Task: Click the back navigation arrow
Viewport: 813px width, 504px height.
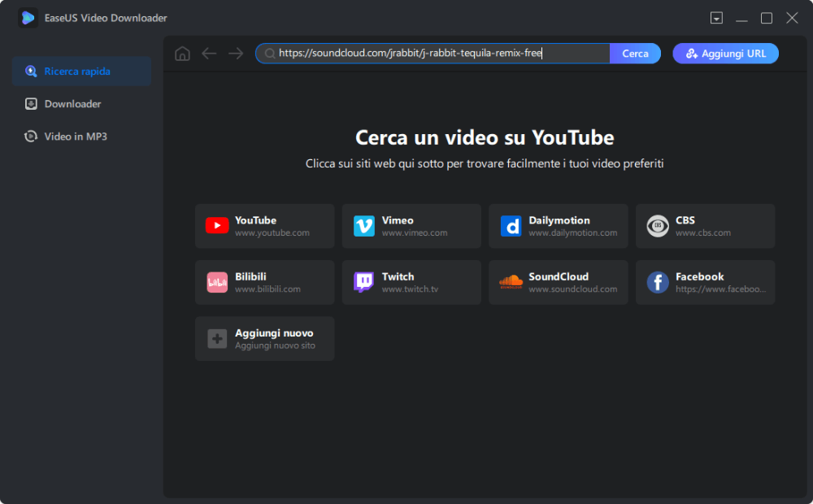Action: (x=209, y=54)
